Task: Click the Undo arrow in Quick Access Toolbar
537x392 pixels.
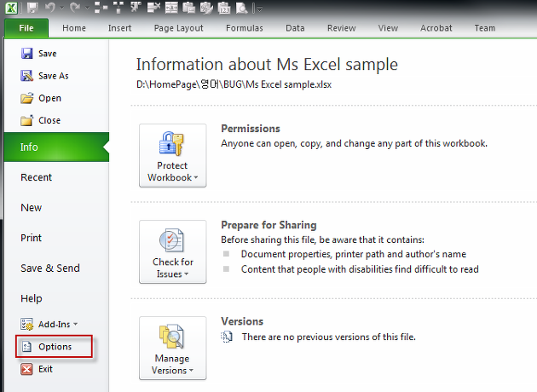Action: click(x=50, y=8)
